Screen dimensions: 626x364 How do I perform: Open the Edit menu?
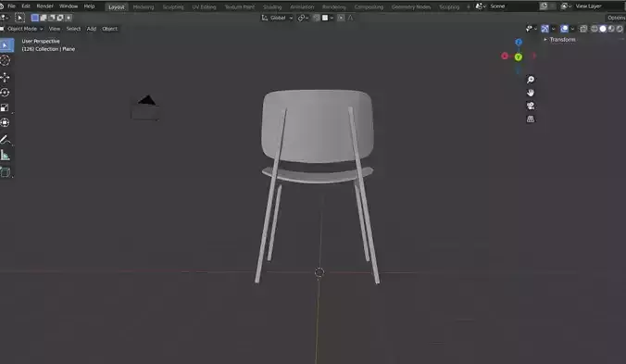click(x=26, y=6)
